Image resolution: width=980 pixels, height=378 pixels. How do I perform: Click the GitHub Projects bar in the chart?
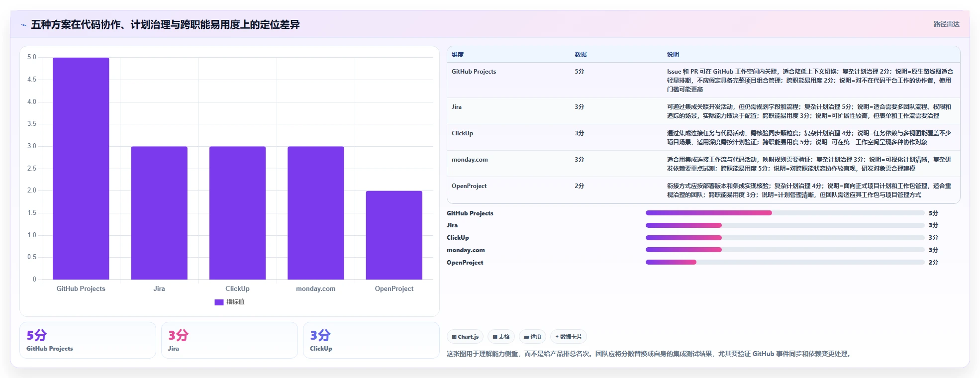coord(81,169)
